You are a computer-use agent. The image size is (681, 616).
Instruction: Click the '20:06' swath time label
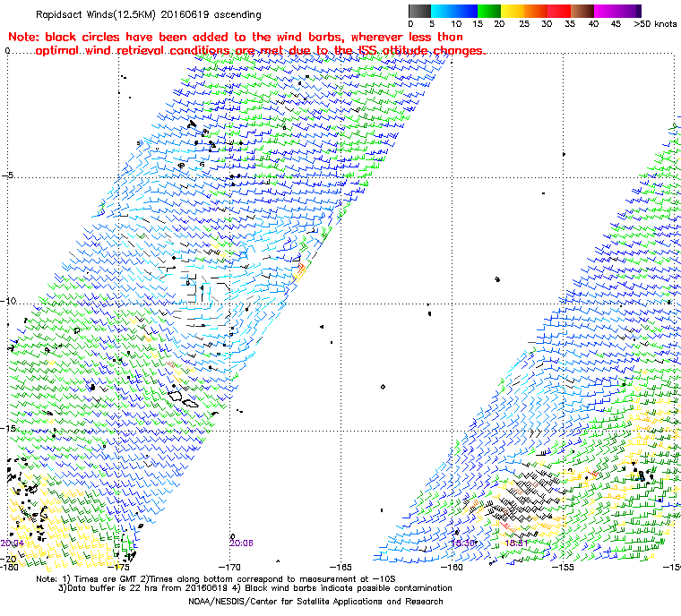click(241, 543)
